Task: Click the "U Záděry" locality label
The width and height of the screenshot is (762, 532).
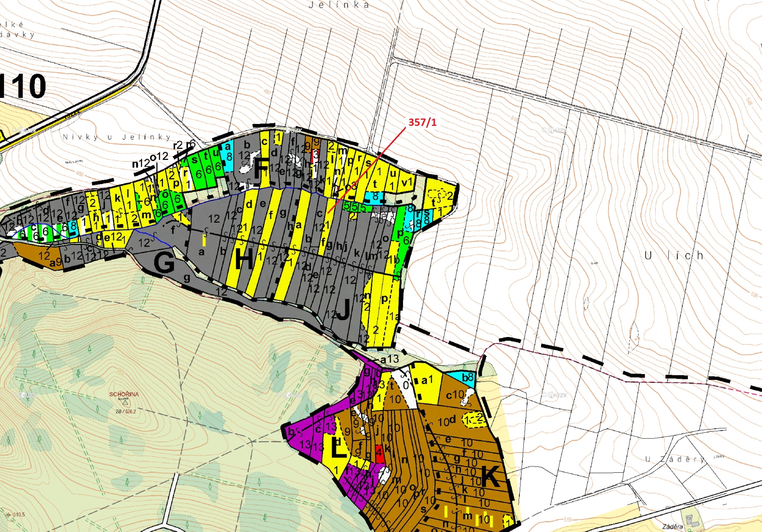Action: 675,459
